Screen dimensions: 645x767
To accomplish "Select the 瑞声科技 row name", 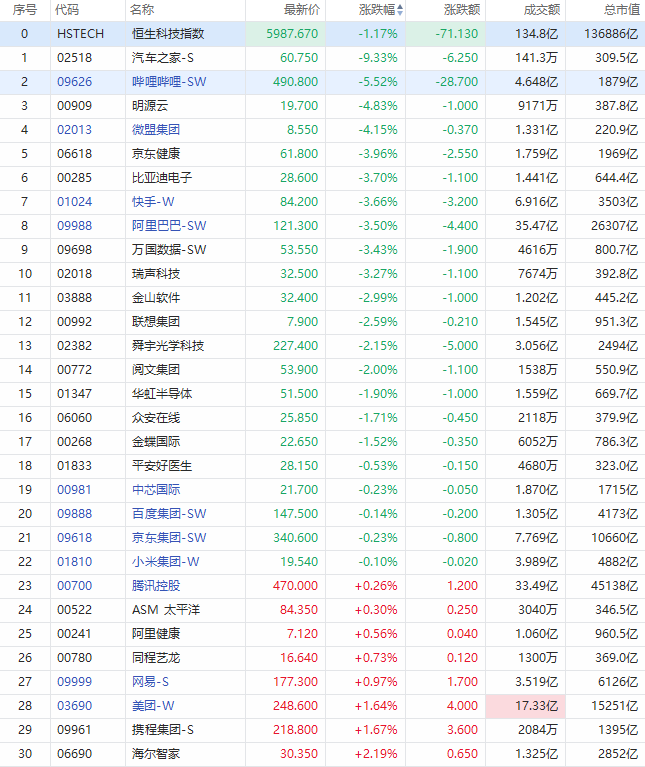I will click(156, 273).
